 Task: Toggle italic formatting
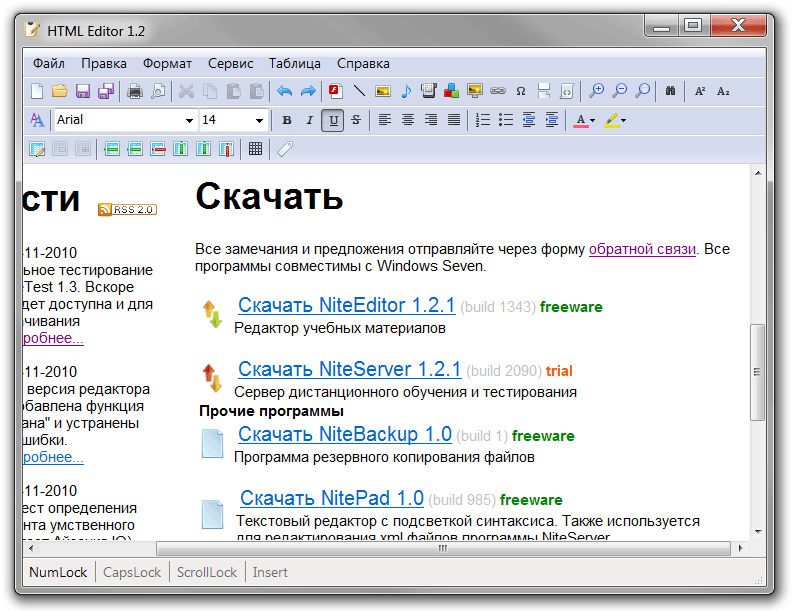[x=310, y=120]
